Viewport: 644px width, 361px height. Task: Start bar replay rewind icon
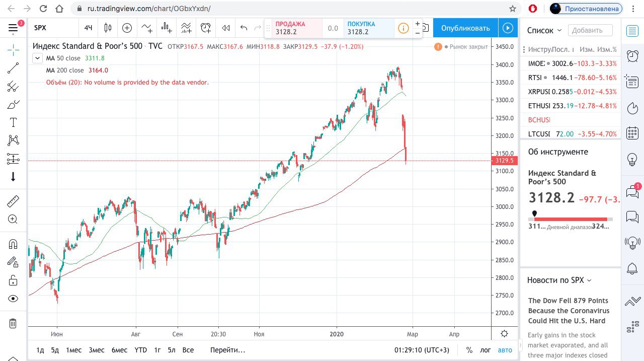tap(226, 28)
